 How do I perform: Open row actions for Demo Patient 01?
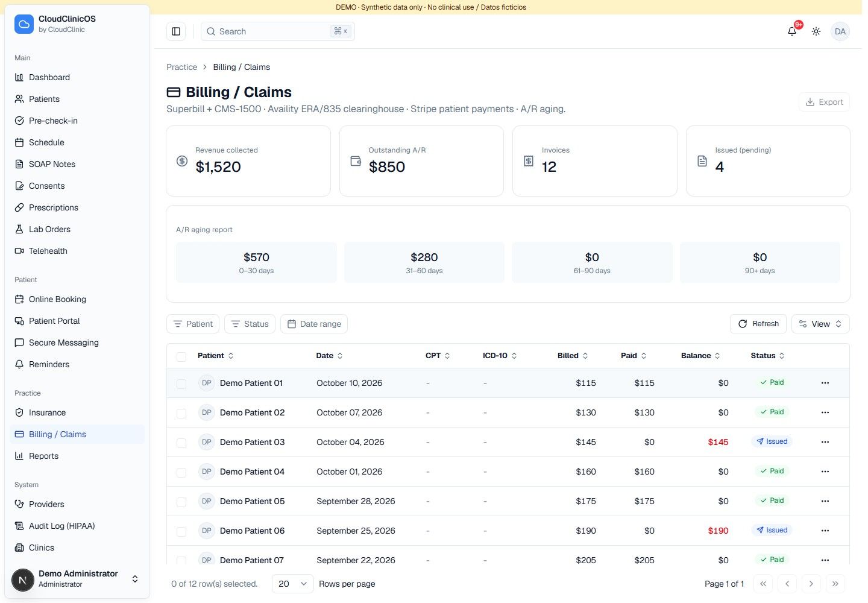tap(825, 383)
